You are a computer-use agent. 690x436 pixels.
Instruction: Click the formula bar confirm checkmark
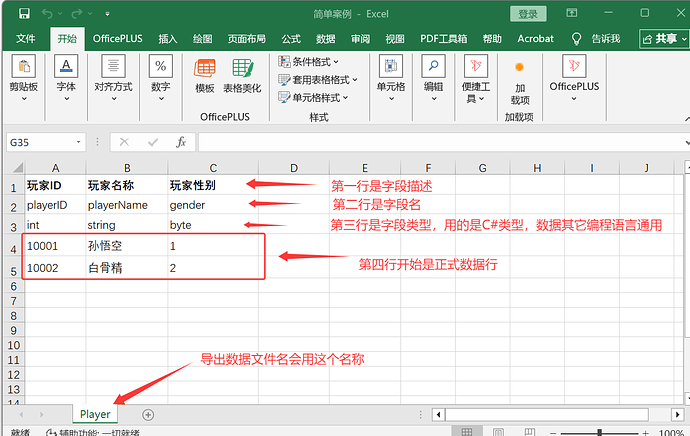click(x=153, y=142)
